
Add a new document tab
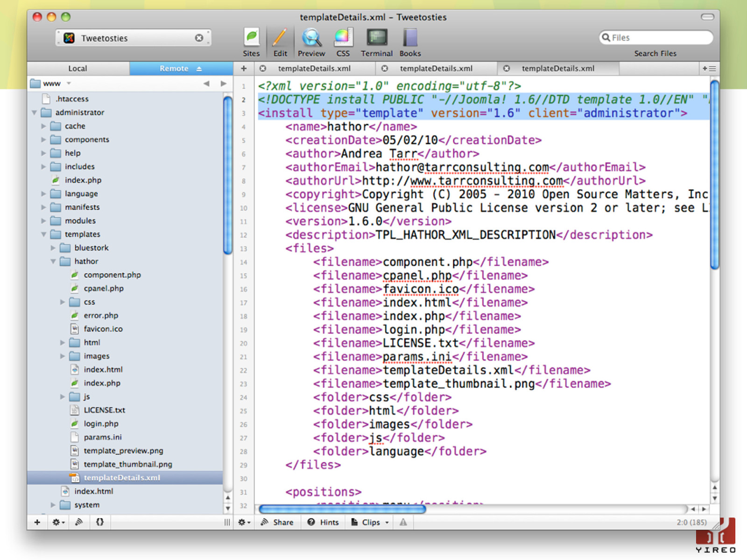244,69
